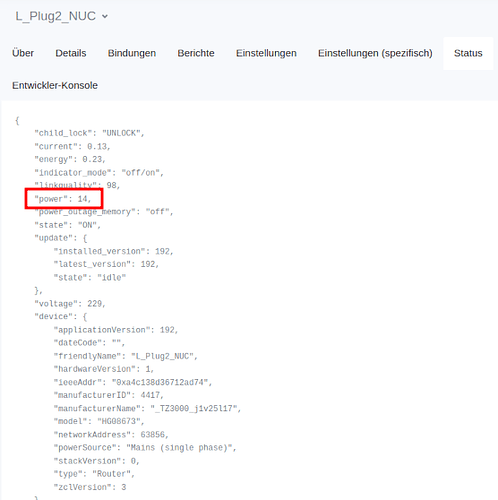
Task: Click the "zclVersion": 3 line
Action: [x=90, y=487]
